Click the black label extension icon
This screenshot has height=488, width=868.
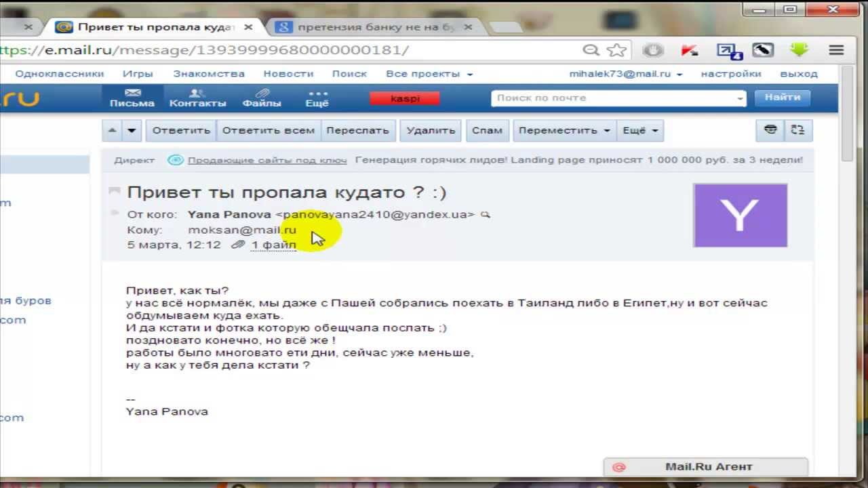(763, 50)
